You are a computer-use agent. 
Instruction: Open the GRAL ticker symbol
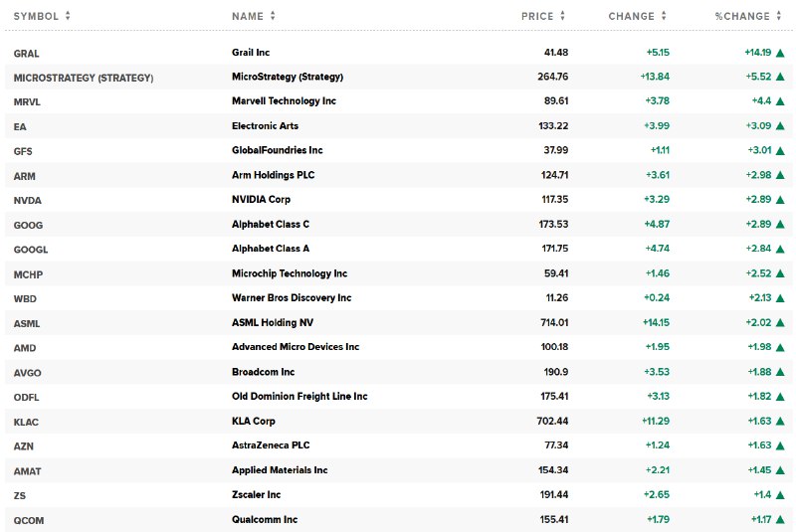pyautogui.click(x=27, y=54)
